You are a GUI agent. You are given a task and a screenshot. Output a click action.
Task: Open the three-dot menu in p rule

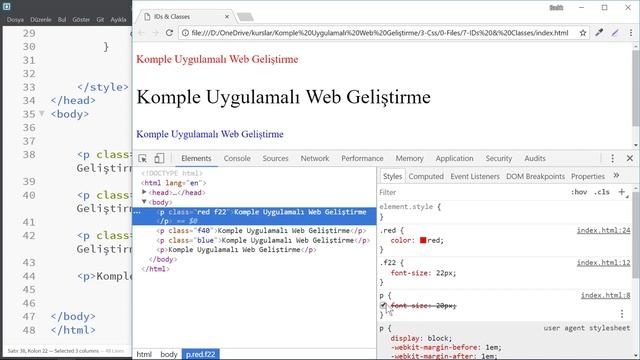coord(622,313)
